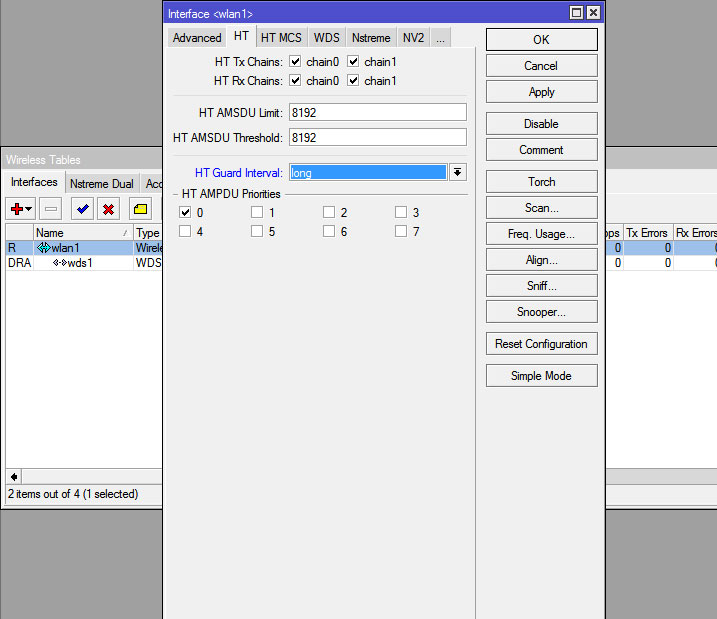Uncheck HT Tx Chains chain0 checkbox
The width and height of the screenshot is (717, 619).
click(x=295, y=62)
